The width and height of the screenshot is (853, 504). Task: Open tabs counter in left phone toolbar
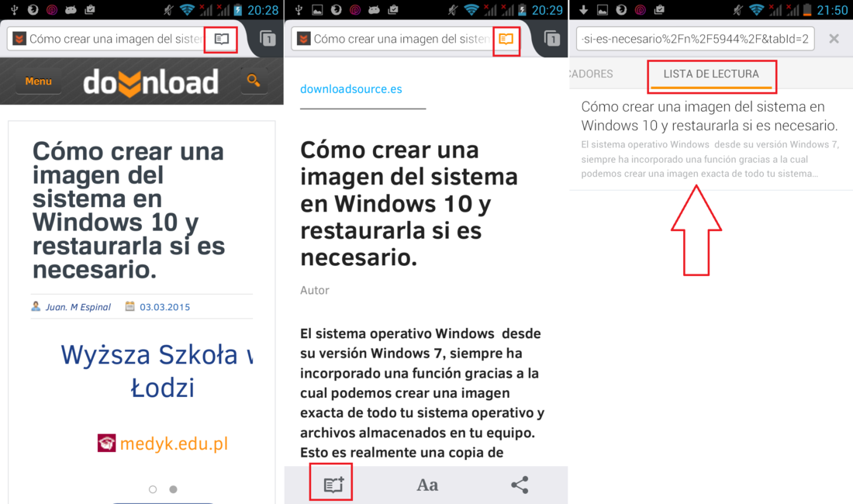[267, 39]
